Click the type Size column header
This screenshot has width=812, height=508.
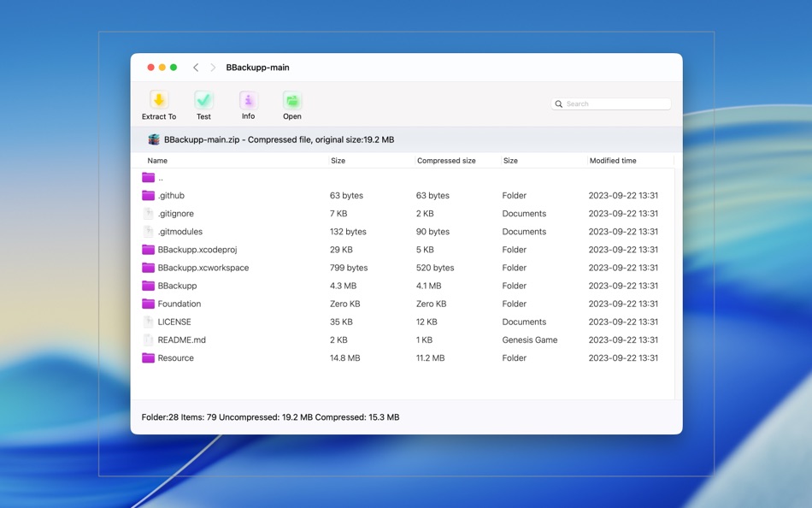click(510, 161)
